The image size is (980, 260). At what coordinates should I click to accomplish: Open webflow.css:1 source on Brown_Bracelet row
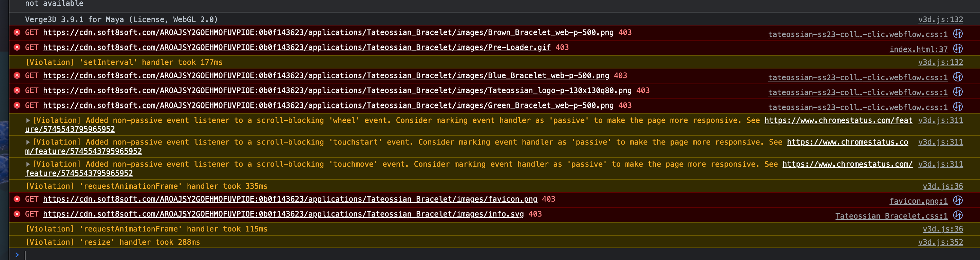coord(858,34)
